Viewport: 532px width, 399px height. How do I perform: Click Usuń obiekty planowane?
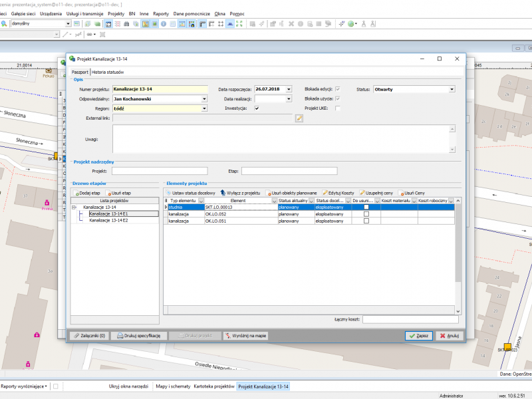click(291, 193)
